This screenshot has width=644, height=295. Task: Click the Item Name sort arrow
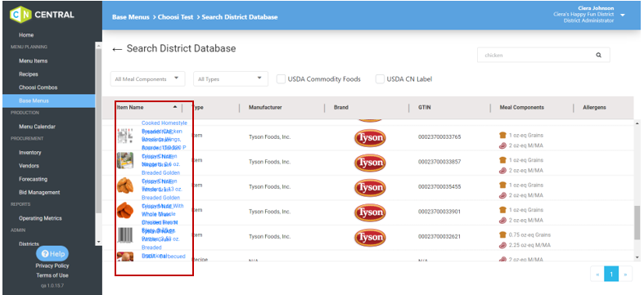click(x=175, y=107)
